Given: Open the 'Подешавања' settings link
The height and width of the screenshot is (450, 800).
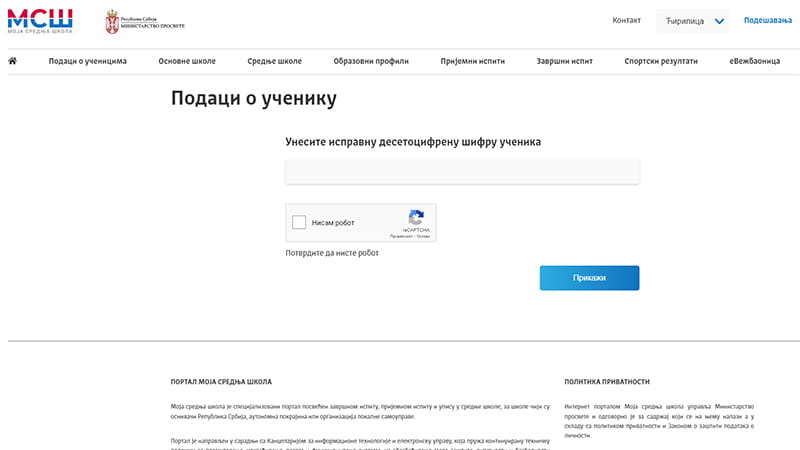Looking at the screenshot, I should pos(767,20).
